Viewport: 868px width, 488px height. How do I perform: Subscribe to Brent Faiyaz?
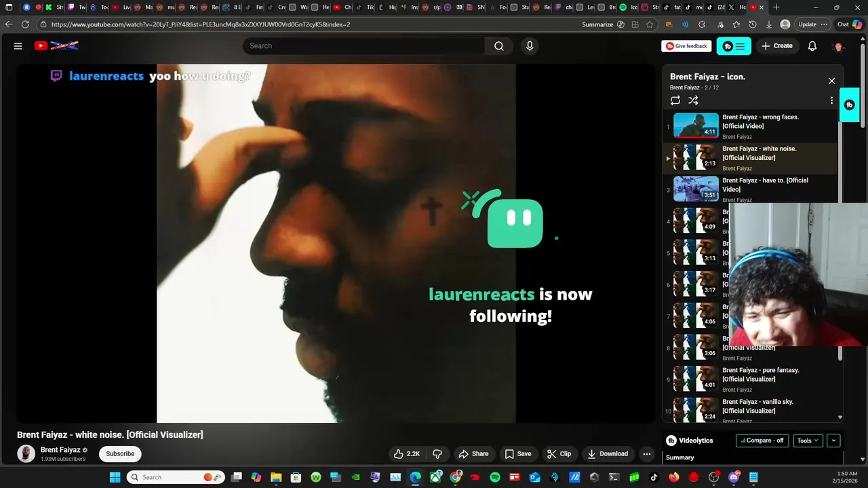coord(120,454)
